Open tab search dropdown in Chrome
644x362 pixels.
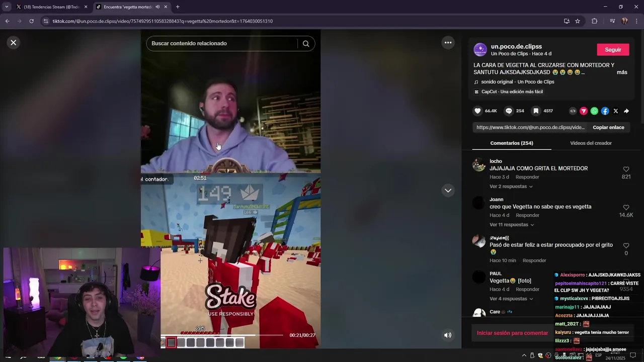click(7, 7)
